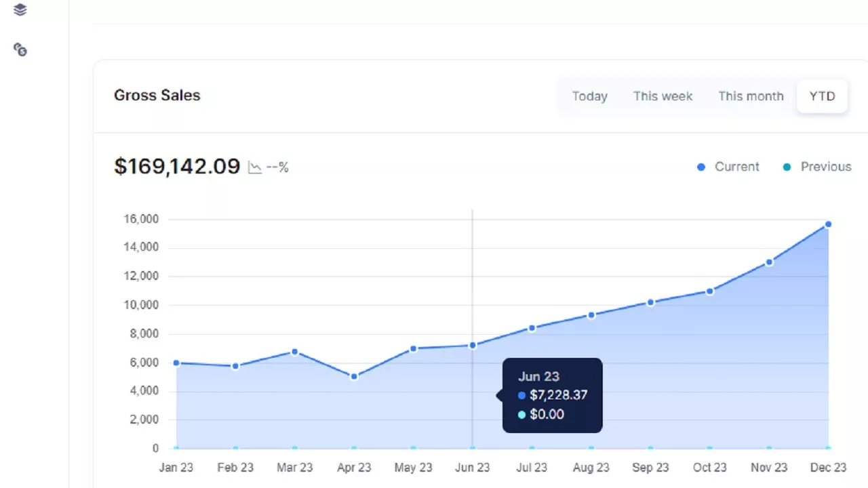Select the YTD range tab

click(822, 96)
